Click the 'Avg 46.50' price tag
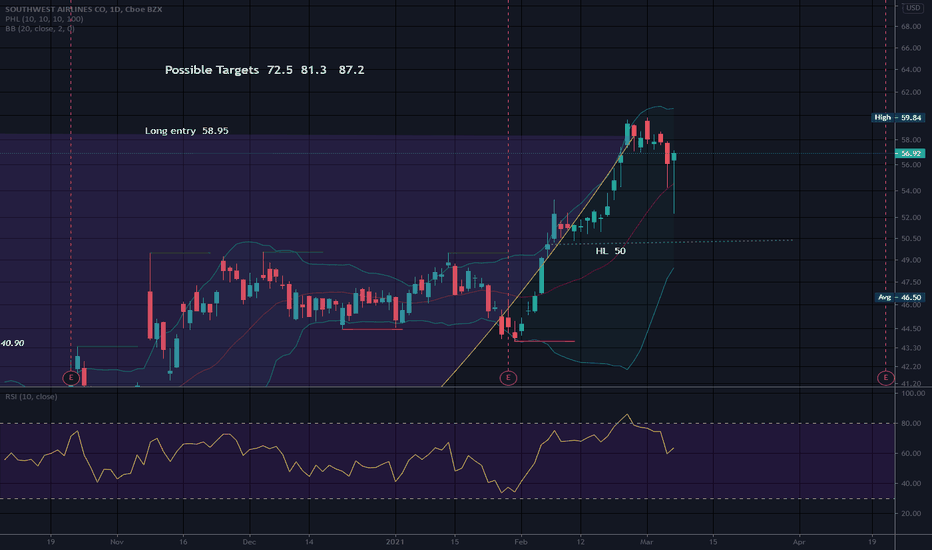932x550 pixels. tap(900, 297)
